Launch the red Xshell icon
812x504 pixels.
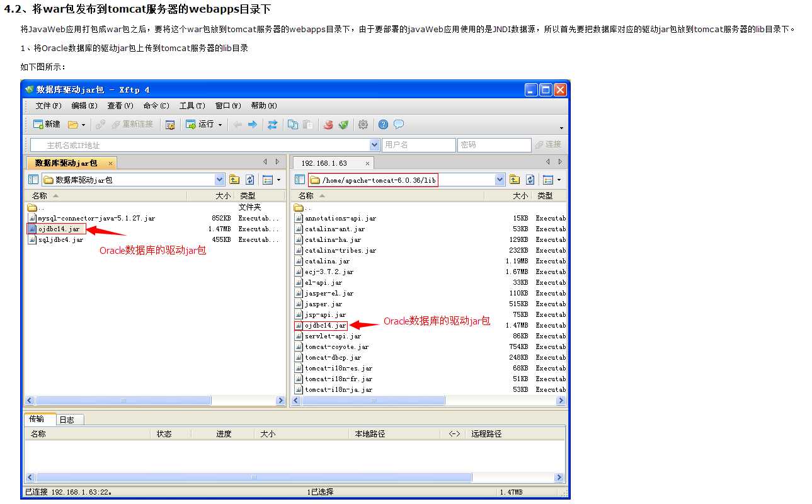[328, 125]
